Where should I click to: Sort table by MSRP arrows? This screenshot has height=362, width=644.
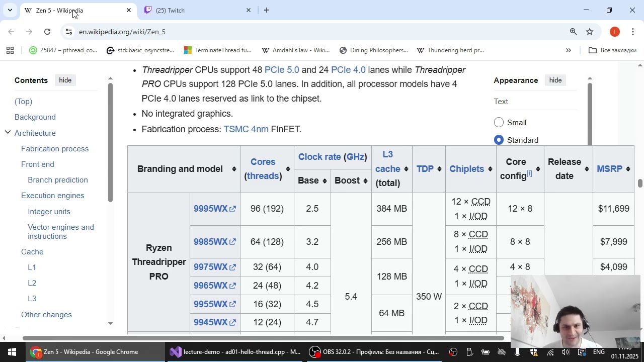pyautogui.click(x=628, y=169)
